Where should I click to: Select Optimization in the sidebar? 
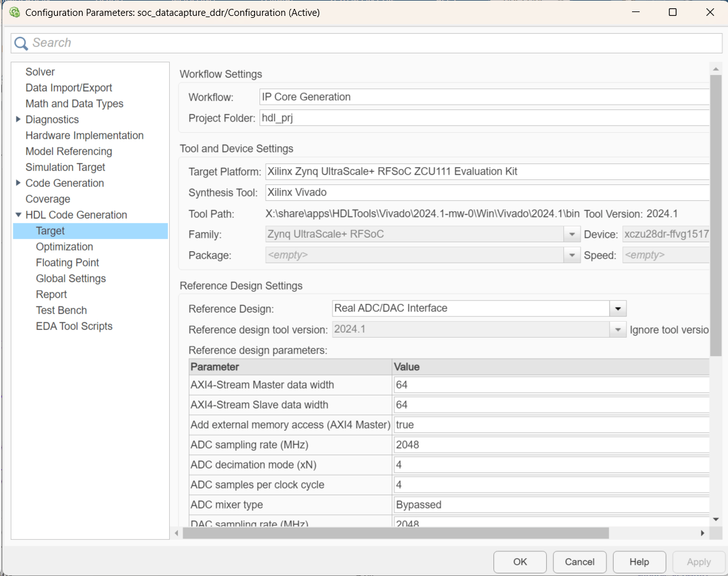[64, 247]
